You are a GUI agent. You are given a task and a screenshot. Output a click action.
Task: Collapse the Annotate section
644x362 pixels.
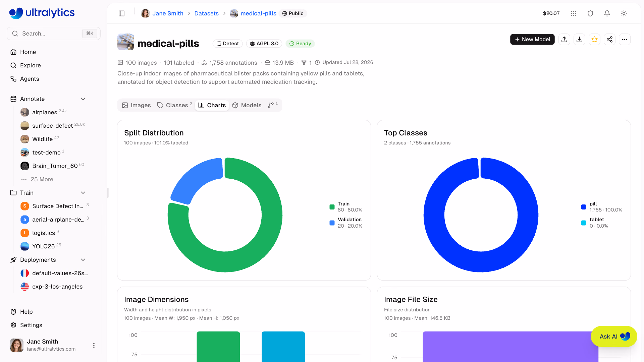tap(83, 99)
